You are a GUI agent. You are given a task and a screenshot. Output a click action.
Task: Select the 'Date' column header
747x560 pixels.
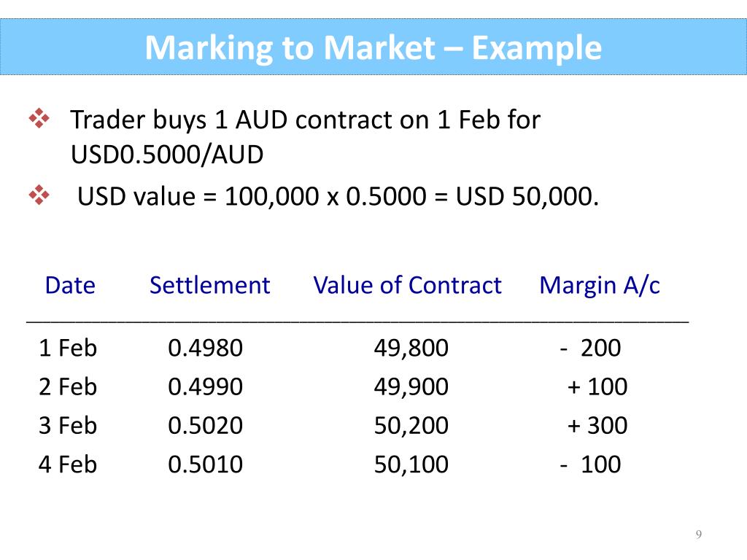pyautogui.click(x=70, y=285)
